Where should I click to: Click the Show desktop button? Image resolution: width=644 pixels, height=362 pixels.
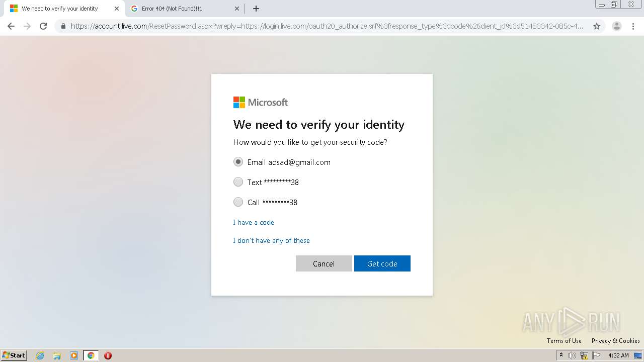click(x=638, y=355)
